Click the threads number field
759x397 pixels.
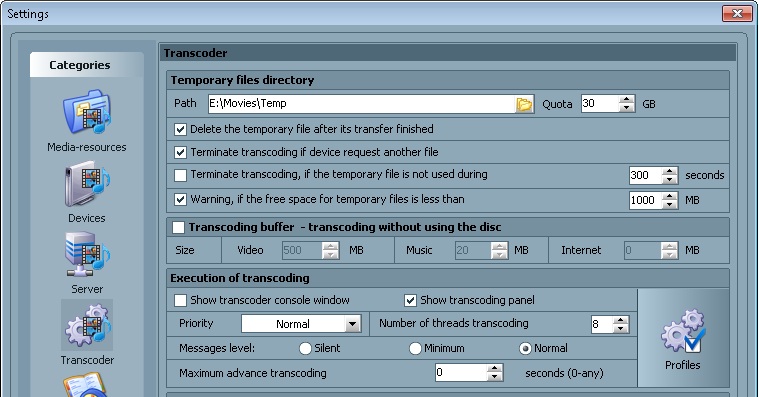point(602,324)
